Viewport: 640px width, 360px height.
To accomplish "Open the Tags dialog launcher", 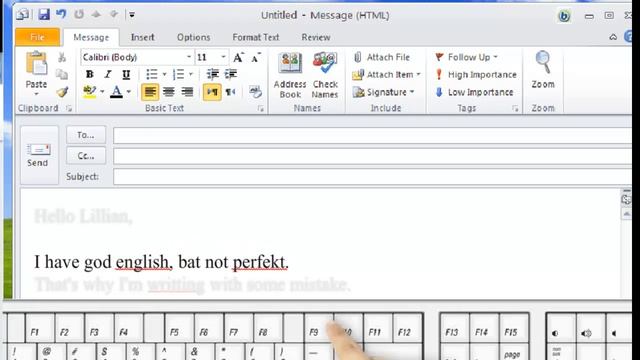I will [515, 109].
